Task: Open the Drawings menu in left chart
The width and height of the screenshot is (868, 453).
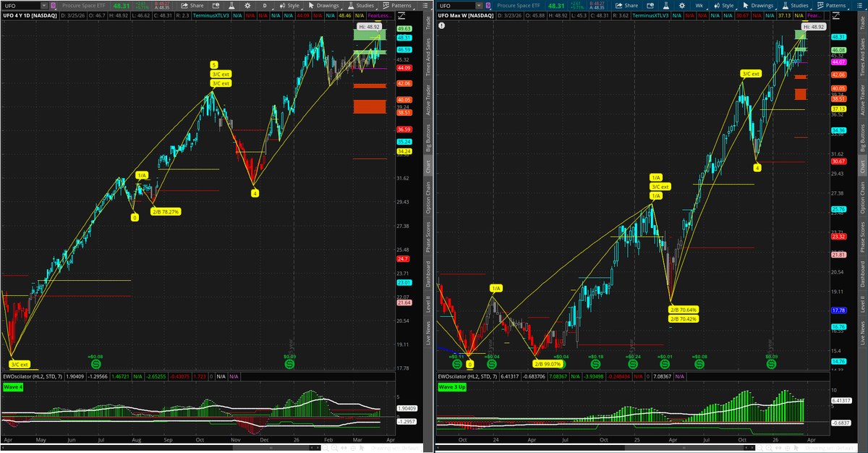Action: point(323,6)
